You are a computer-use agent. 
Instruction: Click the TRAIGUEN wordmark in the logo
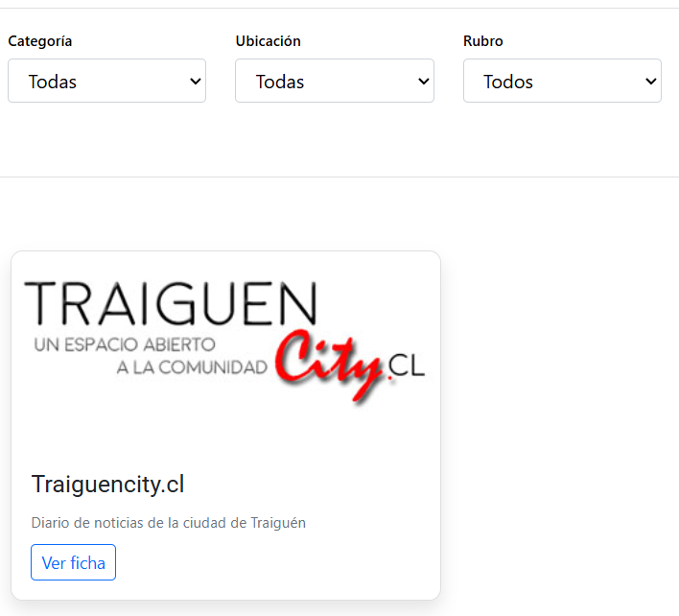(x=170, y=304)
